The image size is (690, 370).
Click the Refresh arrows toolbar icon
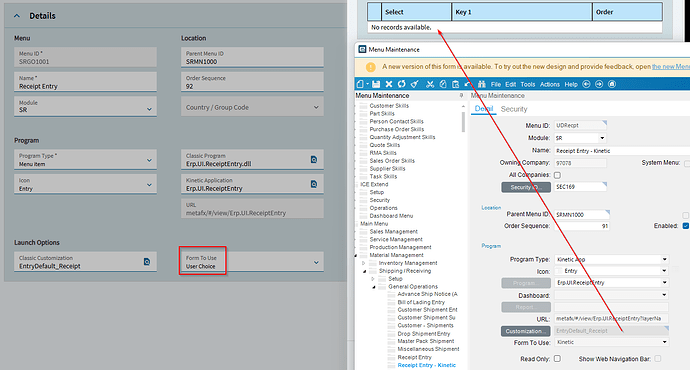tap(401, 84)
